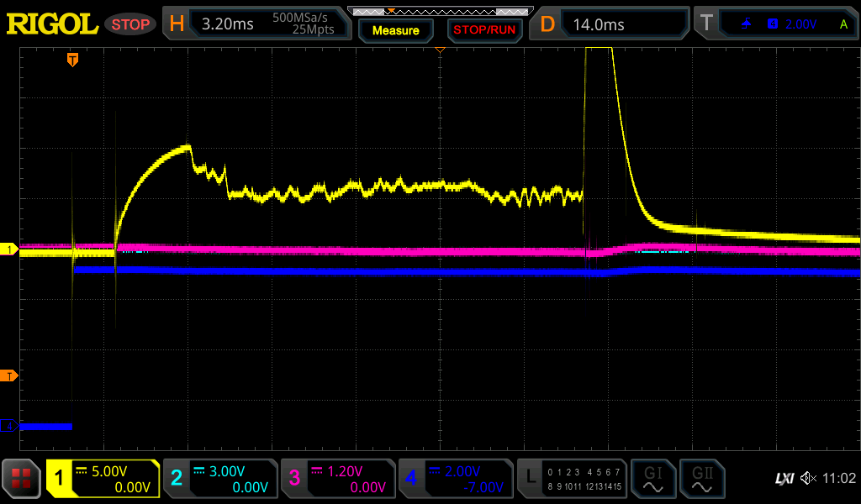Toggle channel 1 with 5.00V scale
This screenshot has height=504, width=861.
click(103, 479)
